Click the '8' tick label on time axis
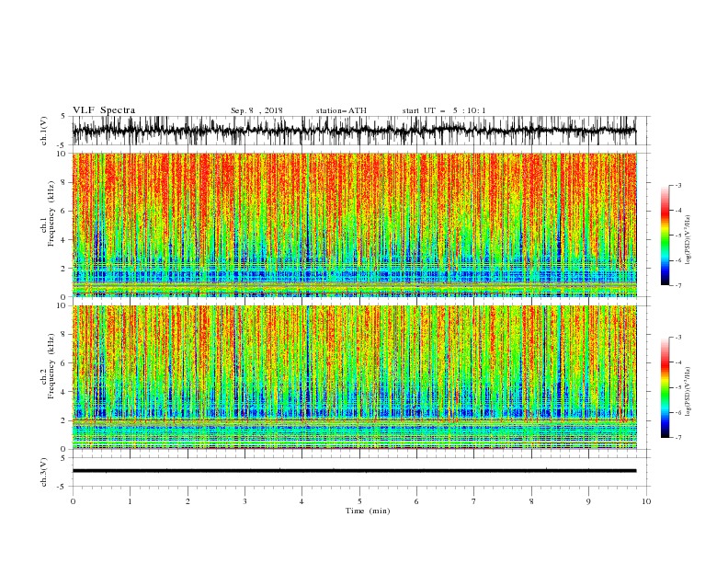This screenshot has width=728, height=563. tap(531, 501)
